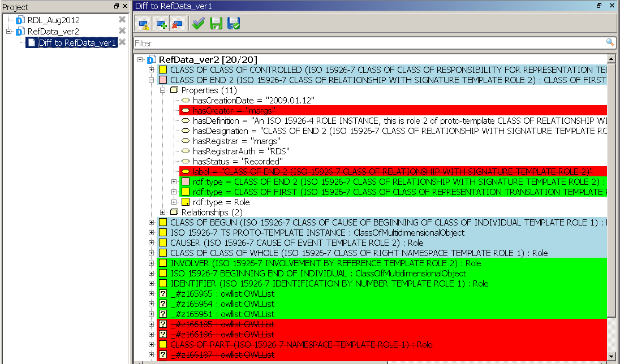Expand the Relationships (2) folder
This screenshot has height=364, width=620.
click(x=162, y=212)
